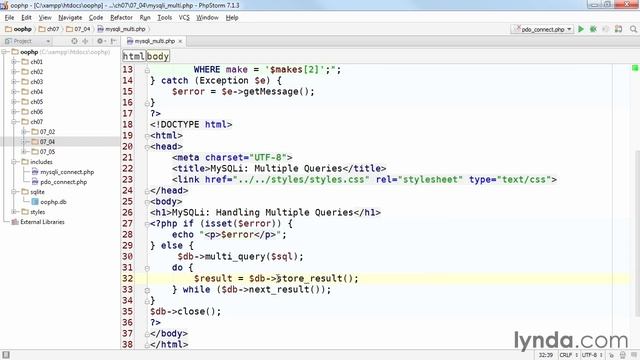The width and height of the screenshot is (640, 360).
Task: Open the Window menu
Action: tap(207, 18)
